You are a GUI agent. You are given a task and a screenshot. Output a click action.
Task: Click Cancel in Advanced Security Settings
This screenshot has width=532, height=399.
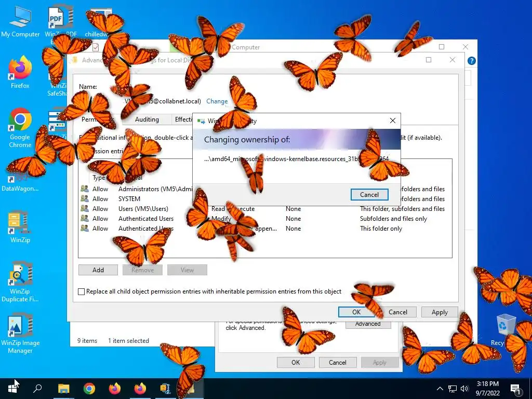(397, 312)
